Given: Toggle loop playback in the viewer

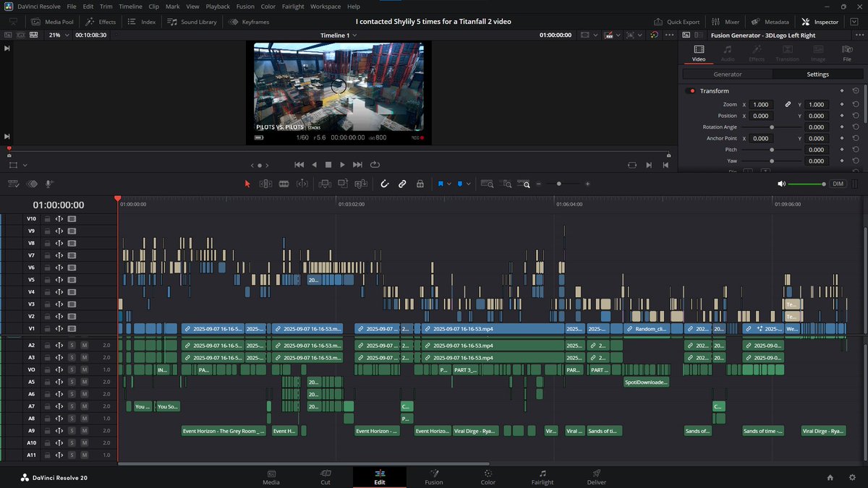Looking at the screenshot, I should coord(375,164).
